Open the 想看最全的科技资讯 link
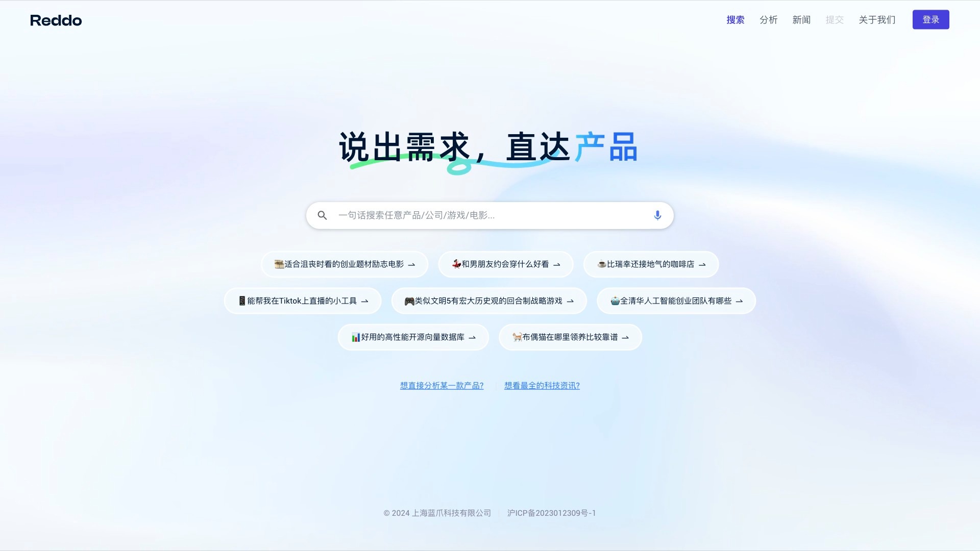 click(x=542, y=386)
